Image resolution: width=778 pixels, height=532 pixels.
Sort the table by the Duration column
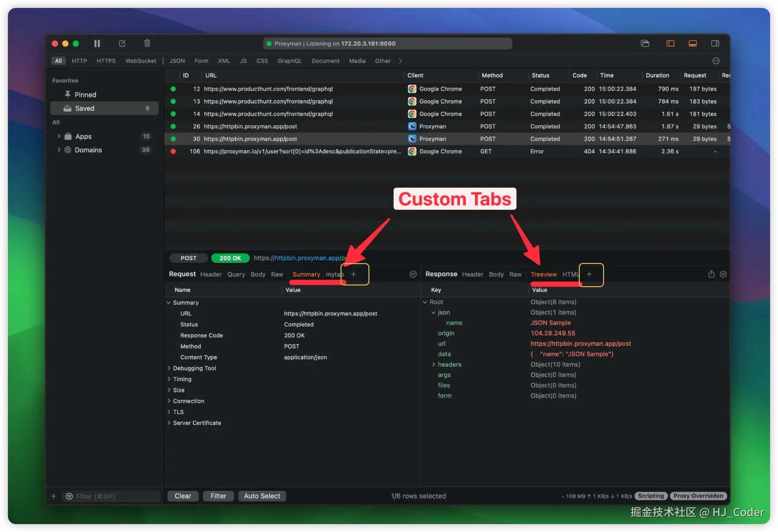point(657,75)
